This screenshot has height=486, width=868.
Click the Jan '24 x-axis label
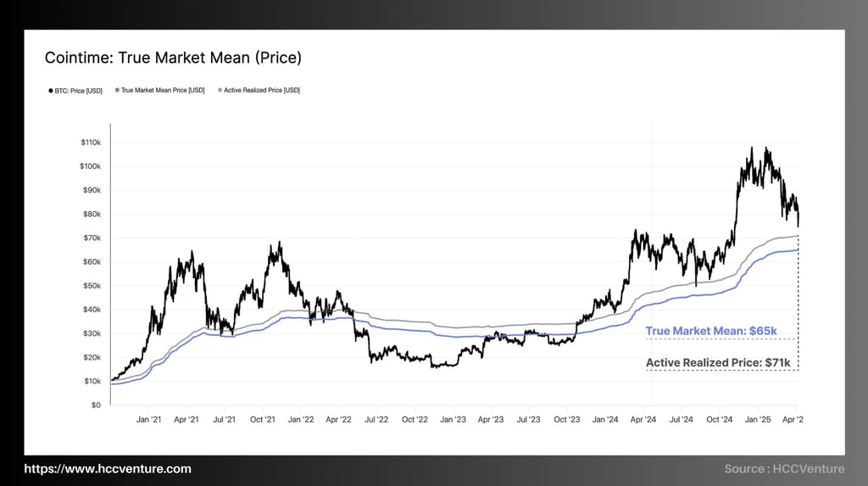(x=605, y=420)
